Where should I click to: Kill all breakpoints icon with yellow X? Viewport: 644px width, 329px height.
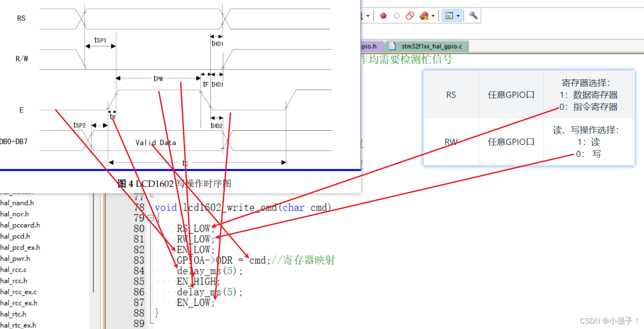click(424, 16)
